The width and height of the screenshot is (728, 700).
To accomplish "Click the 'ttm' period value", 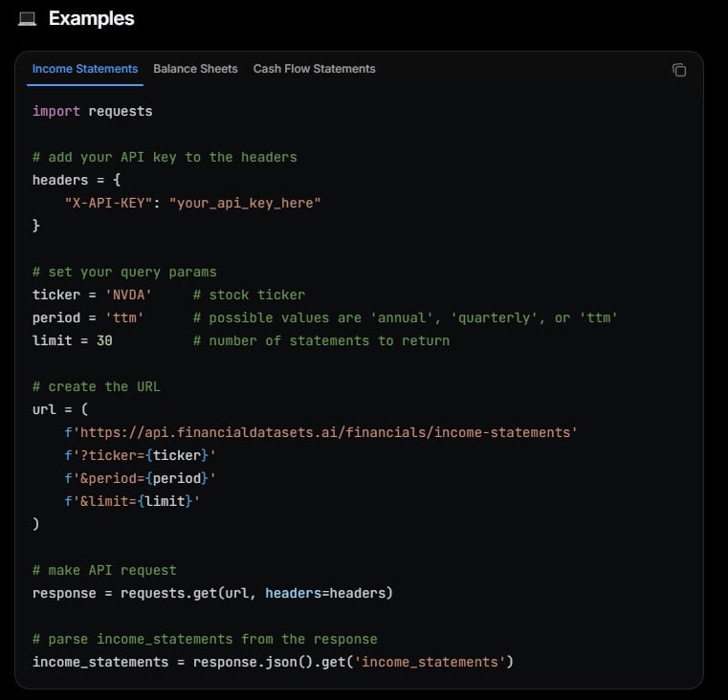I will click(124, 317).
